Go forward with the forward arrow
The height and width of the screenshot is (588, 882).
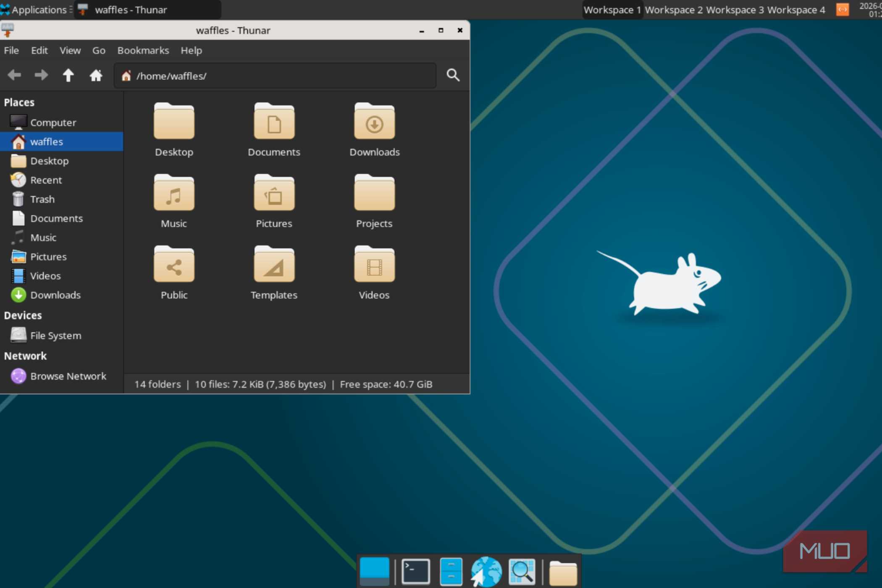click(41, 75)
